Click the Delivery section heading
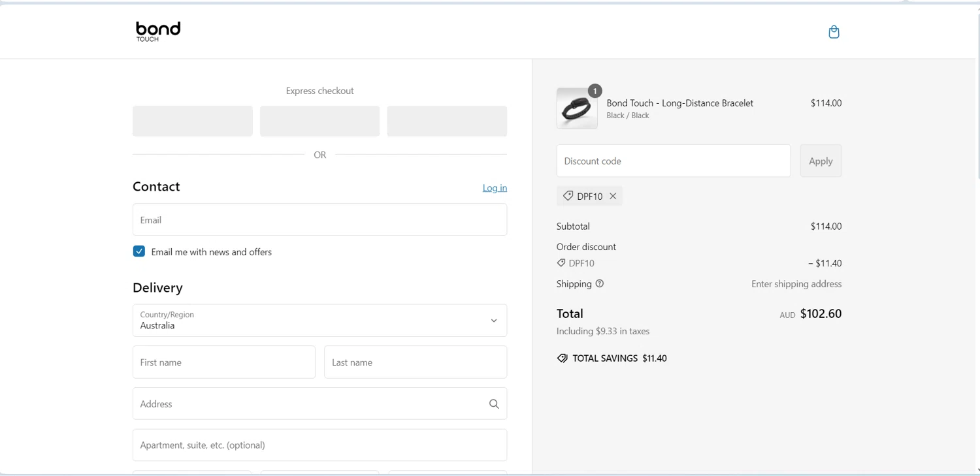The image size is (980, 476). click(157, 288)
